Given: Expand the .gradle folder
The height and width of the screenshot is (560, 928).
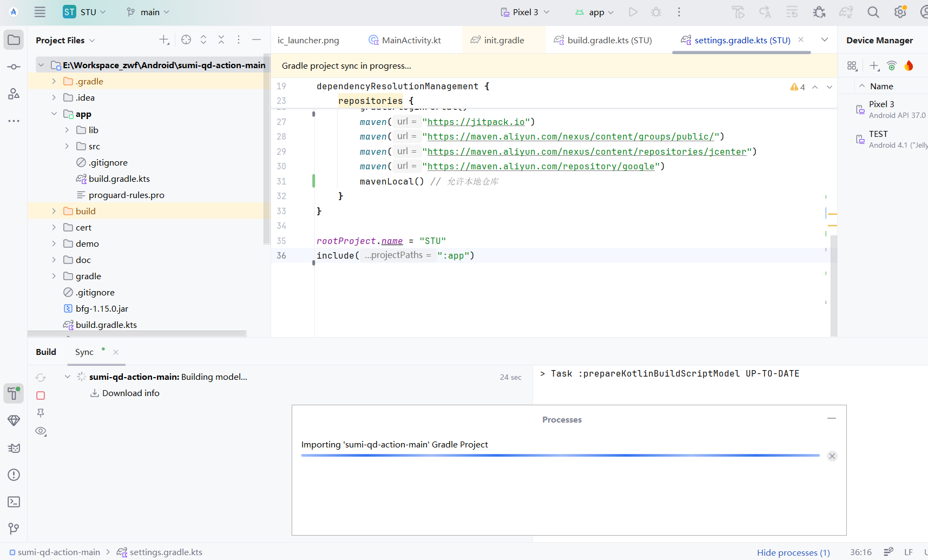Looking at the screenshot, I should (x=54, y=81).
